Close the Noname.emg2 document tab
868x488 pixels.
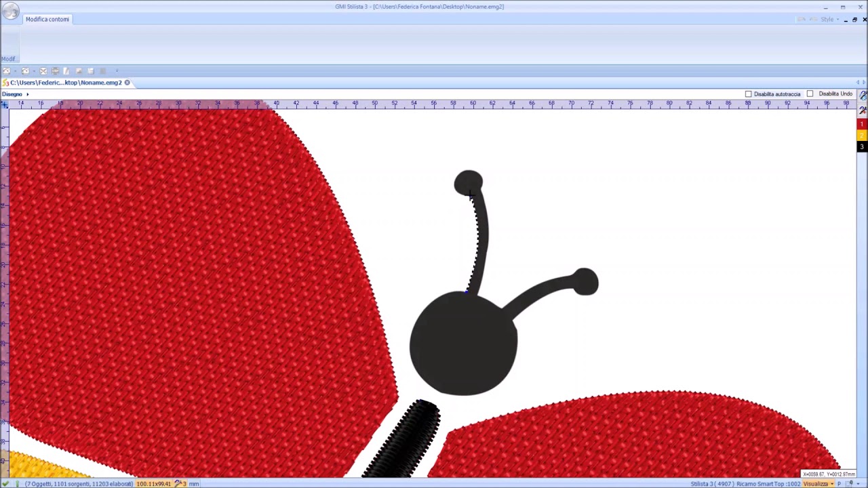[x=127, y=83]
